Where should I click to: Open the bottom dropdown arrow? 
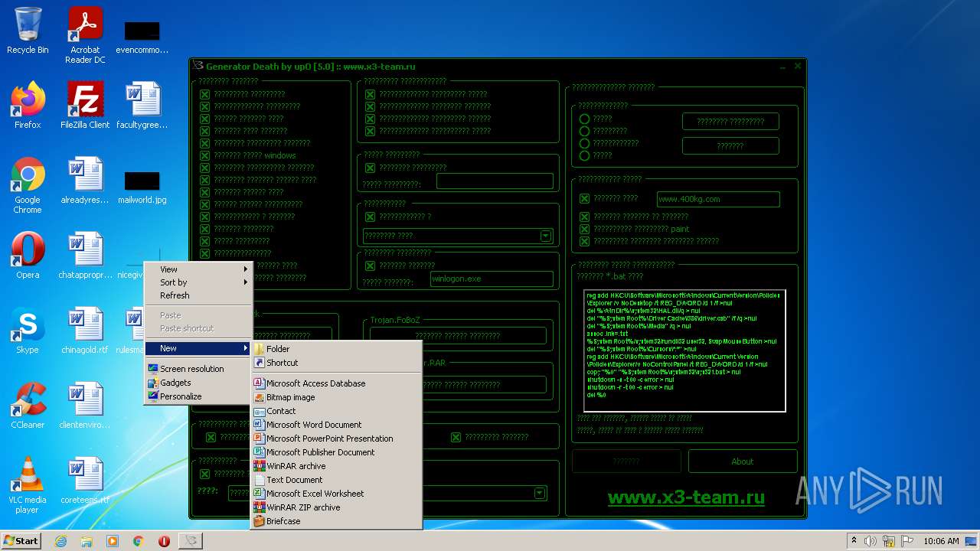coord(540,494)
